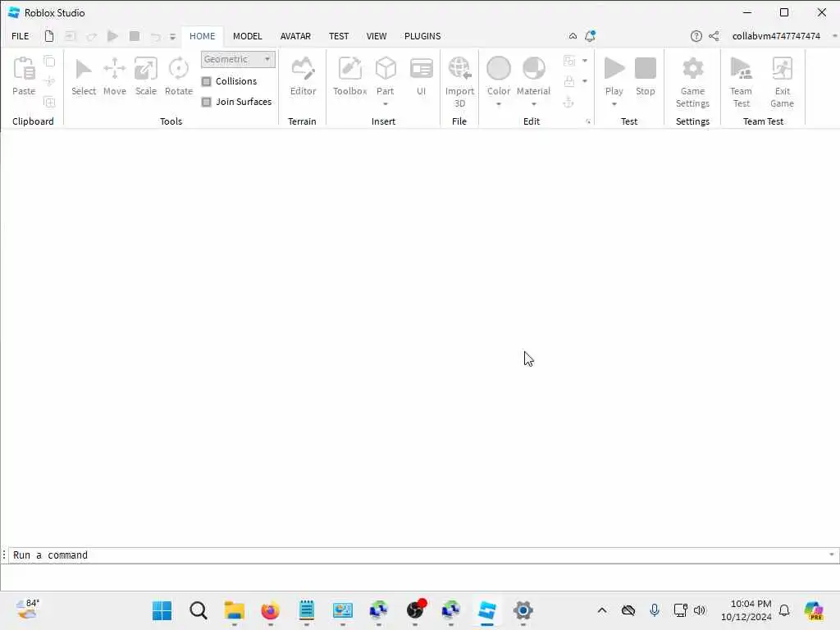Open the UI insert tool

[x=421, y=76]
